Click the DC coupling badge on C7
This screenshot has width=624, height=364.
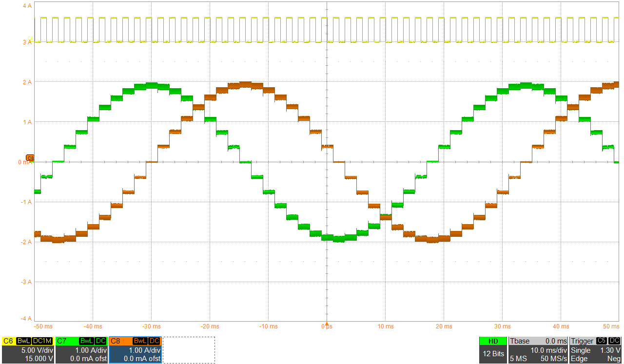point(100,341)
